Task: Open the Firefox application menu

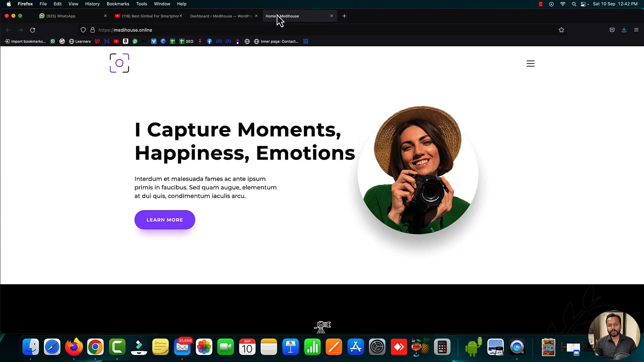Action: pyautogui.click(x=636, y=30)
